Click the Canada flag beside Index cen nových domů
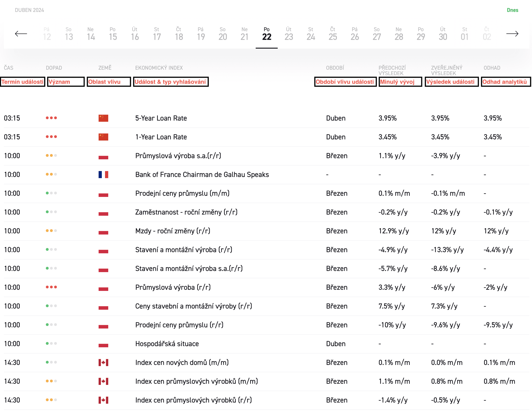 pos(103,362)
